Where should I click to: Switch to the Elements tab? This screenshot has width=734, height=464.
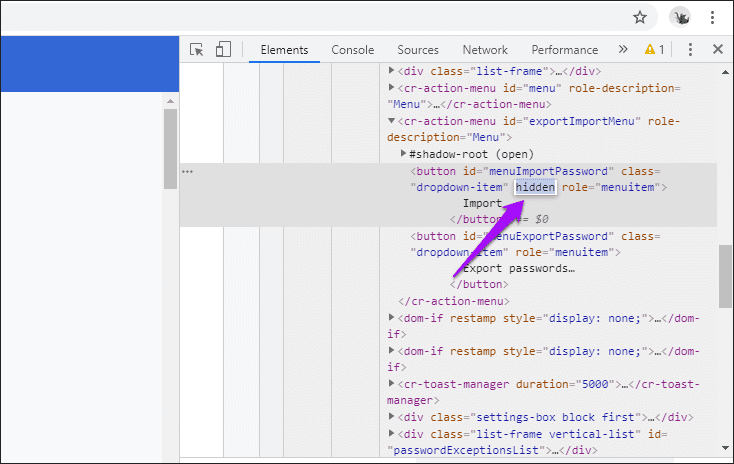[284, 50]
